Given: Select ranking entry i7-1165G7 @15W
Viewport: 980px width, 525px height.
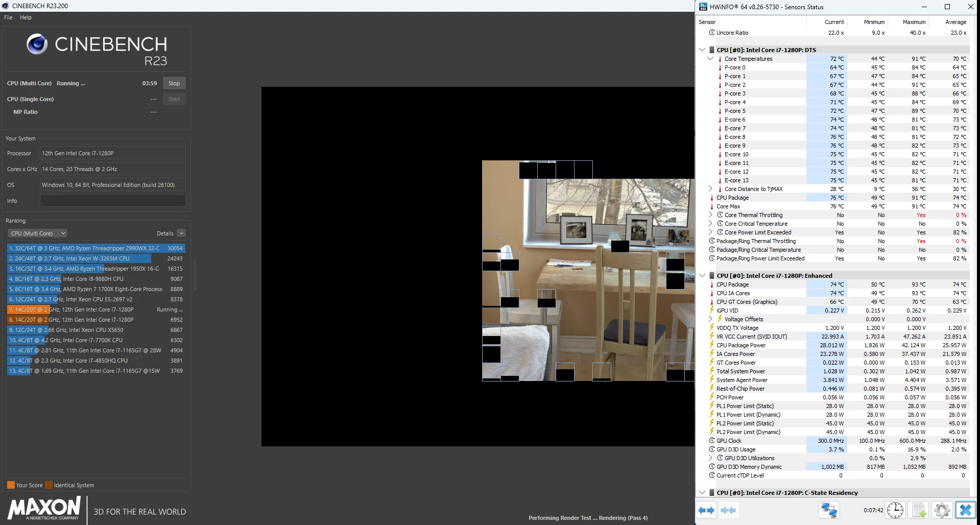Looking at the screenshot, I should (96, 371).
